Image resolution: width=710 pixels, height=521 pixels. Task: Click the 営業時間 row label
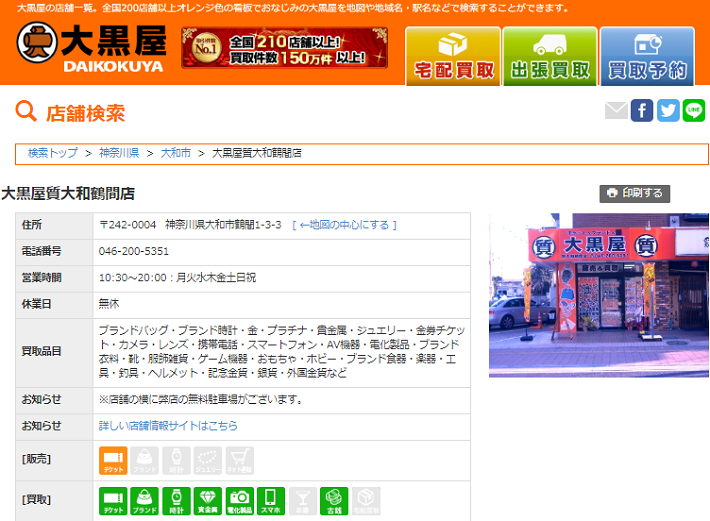(42, 277)
